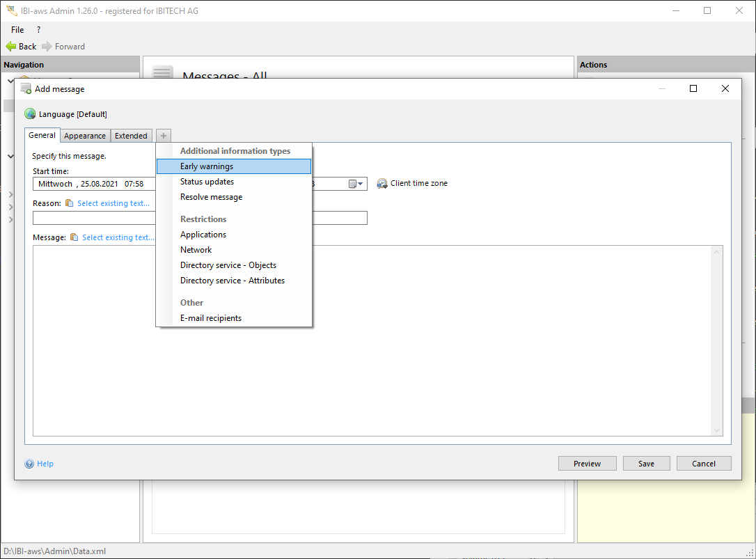Screen dimensions: 756x559
Task: Open the Extended tab
Action: 131,136
